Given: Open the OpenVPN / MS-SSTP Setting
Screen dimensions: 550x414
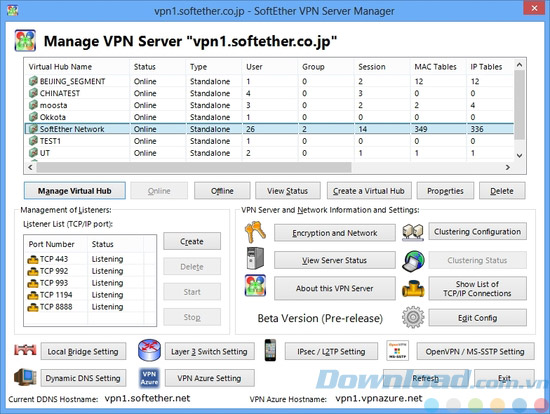Looking at the screenshot, I should [475, 352].
